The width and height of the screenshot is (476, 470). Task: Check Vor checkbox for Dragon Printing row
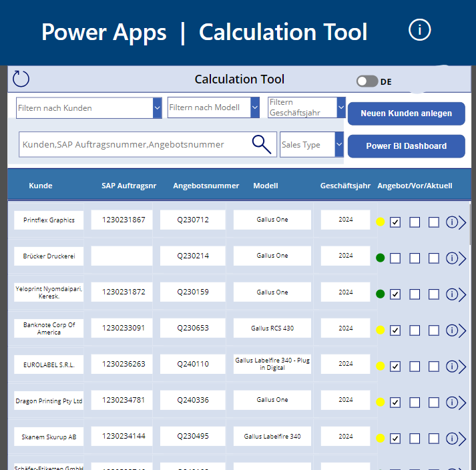[x=415, y=403]
